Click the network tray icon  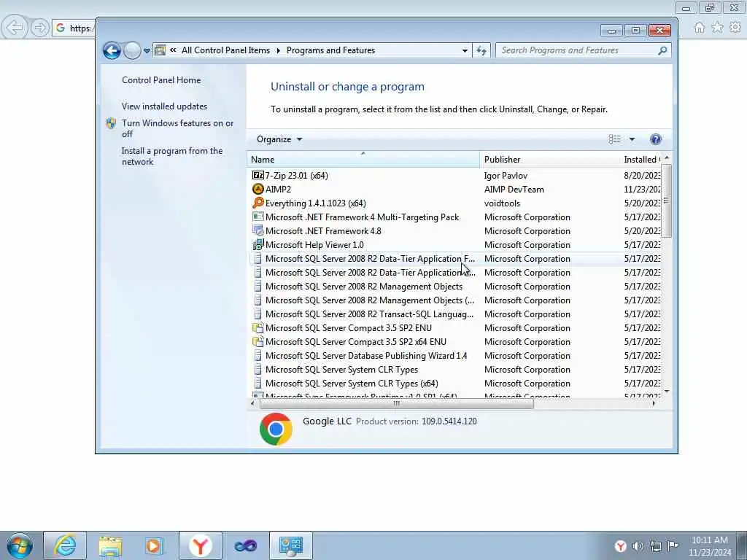pyautogui.click(x=656, y=546)
